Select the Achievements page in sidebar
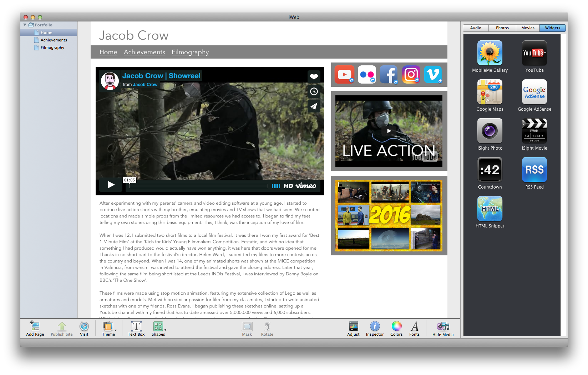Viewport: 588px width, 375px height. [49, 40]
